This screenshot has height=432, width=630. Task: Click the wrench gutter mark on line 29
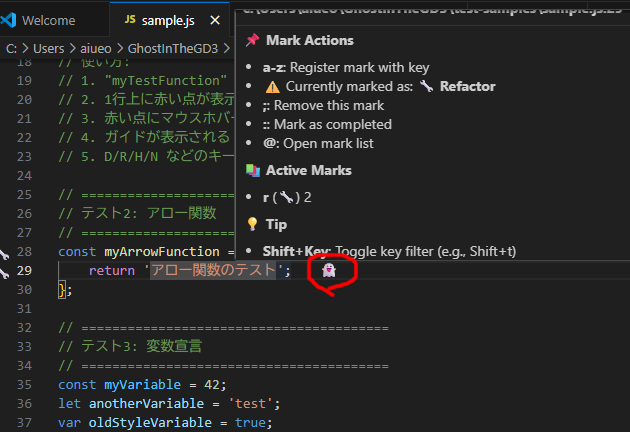coord(4,274)
